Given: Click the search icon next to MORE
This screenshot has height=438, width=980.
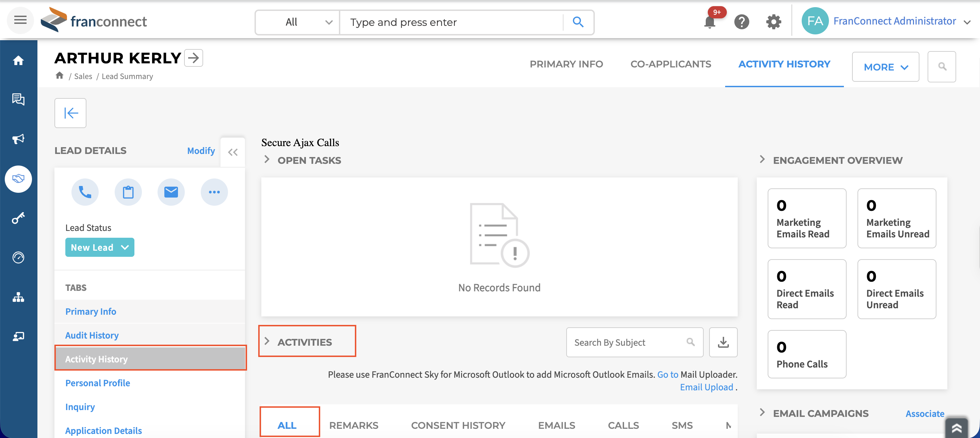Looking at the screenshot, I should pos(942,67).
